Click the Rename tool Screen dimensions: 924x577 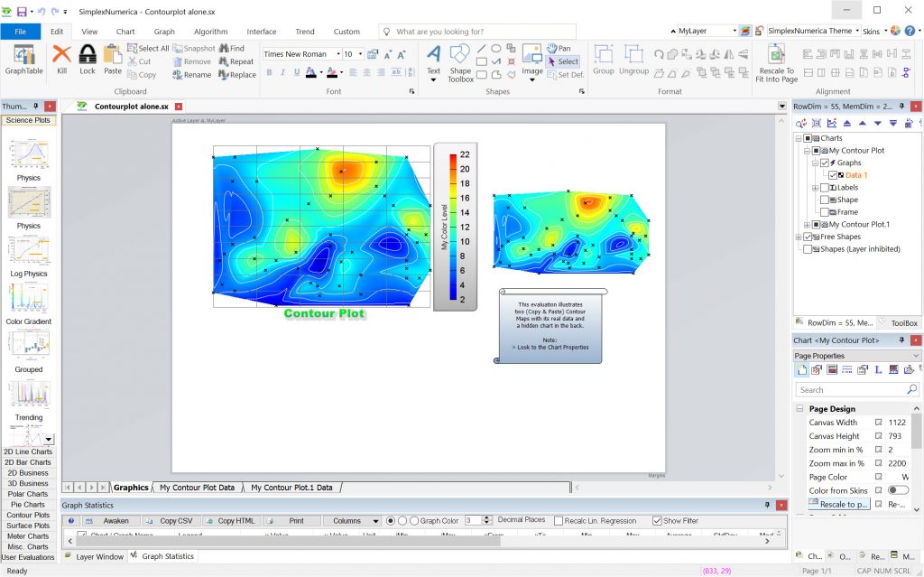click(x=192, y=75)
